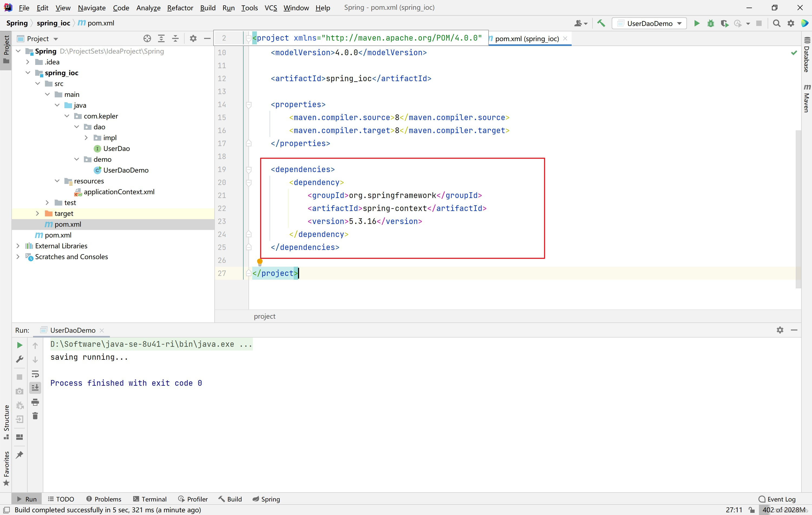Click the Search Everywhere magnifier icon
812x515 pixels.
[x=777, y=23]
